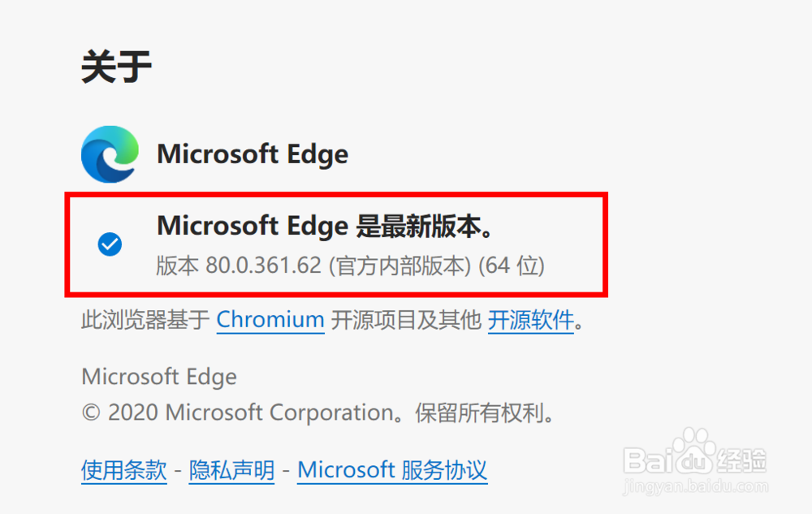Open the 开源软件 hyperlink
Viewport: 812px width, 514px height.
pyautogui.click(x=531, y=320)
